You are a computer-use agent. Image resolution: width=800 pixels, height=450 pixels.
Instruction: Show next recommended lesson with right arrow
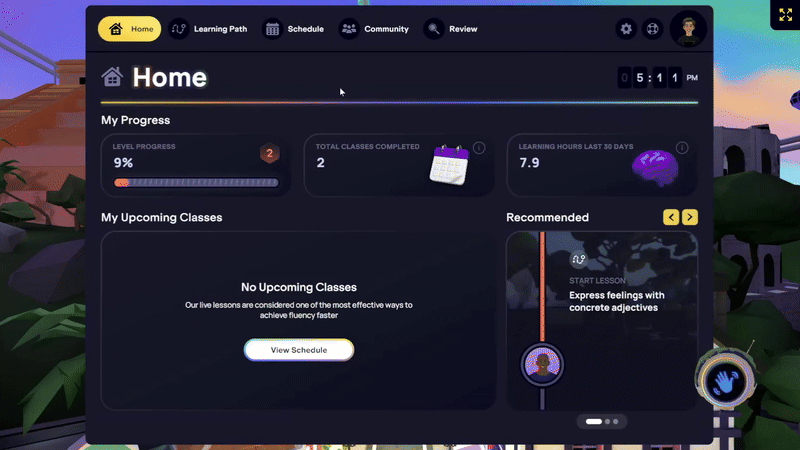point(690,217)
